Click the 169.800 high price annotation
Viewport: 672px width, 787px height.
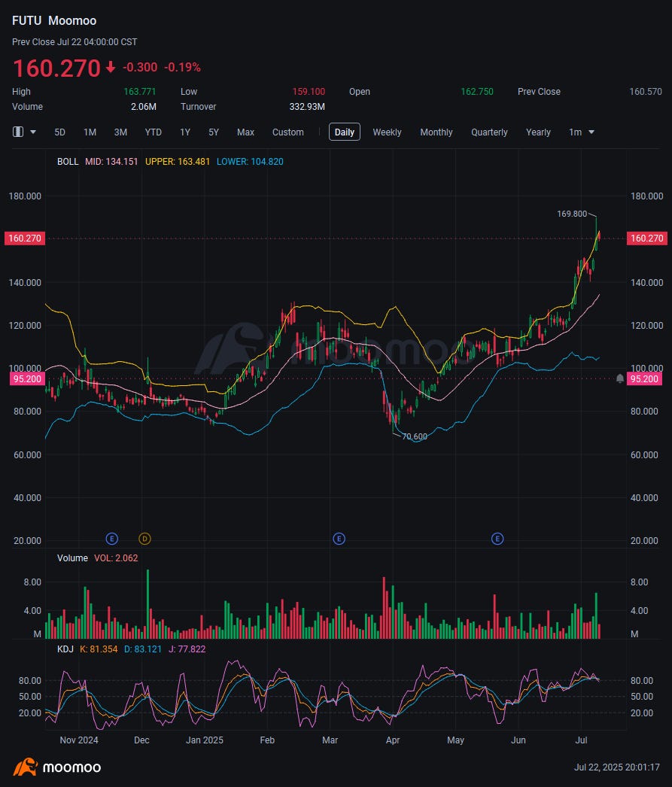[572, 214]
